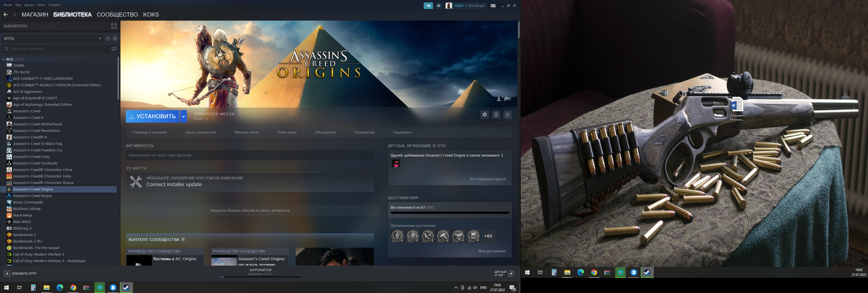The height and width of the screenshot is (293, 868).
Task: Open the Мои достижения link
Action: point(492,251)
